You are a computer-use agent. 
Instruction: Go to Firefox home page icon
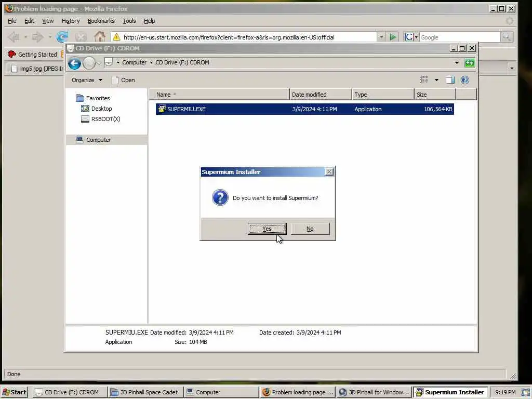(100, 36)
